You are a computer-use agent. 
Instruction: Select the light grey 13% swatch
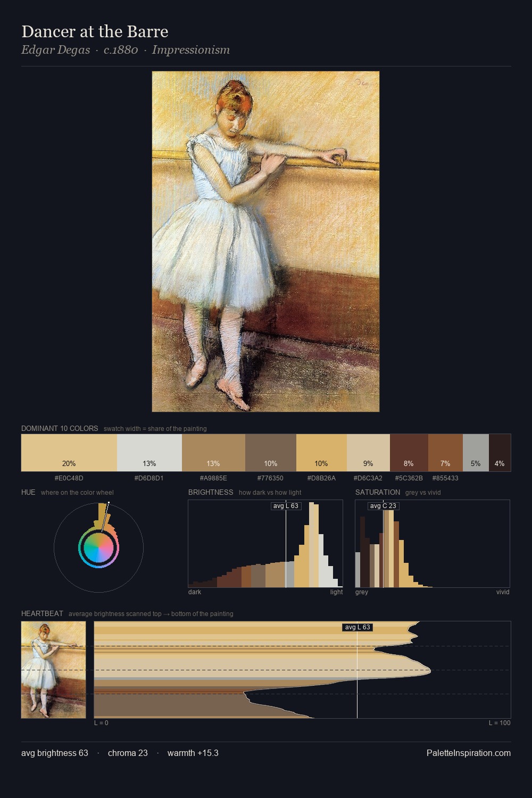point(149,453)
